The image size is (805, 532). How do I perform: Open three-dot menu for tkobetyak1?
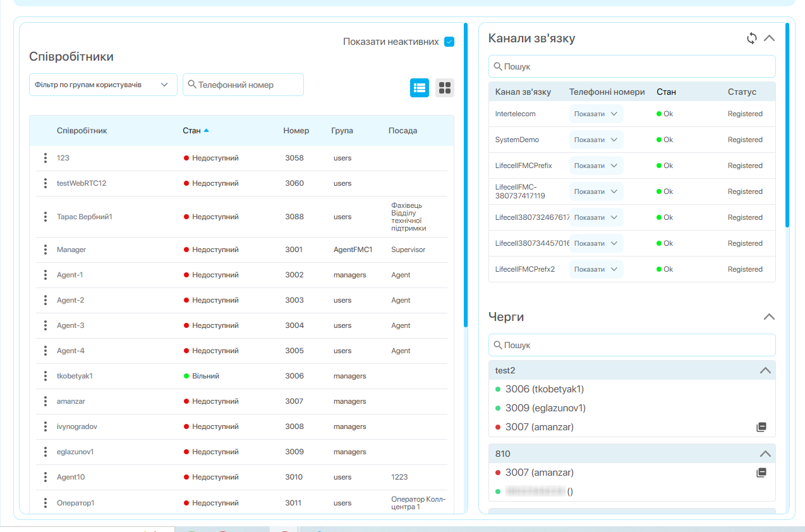pyautogui.click(x=45, y=376)
